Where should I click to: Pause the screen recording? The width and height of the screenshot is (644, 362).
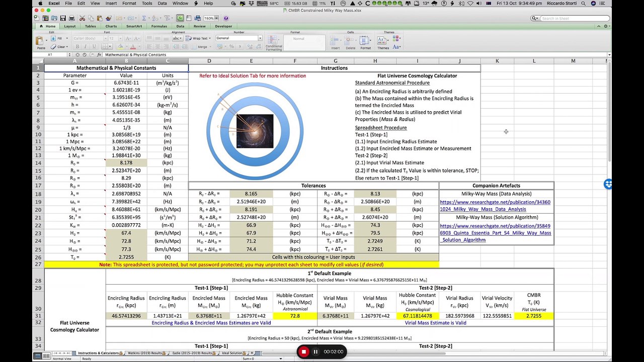pos(315,351)
